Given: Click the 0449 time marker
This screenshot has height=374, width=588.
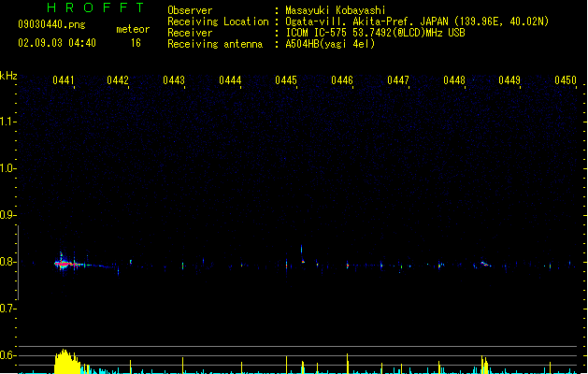Looking at the screenshot, I should pyautogui.click(x=509, y=80).
